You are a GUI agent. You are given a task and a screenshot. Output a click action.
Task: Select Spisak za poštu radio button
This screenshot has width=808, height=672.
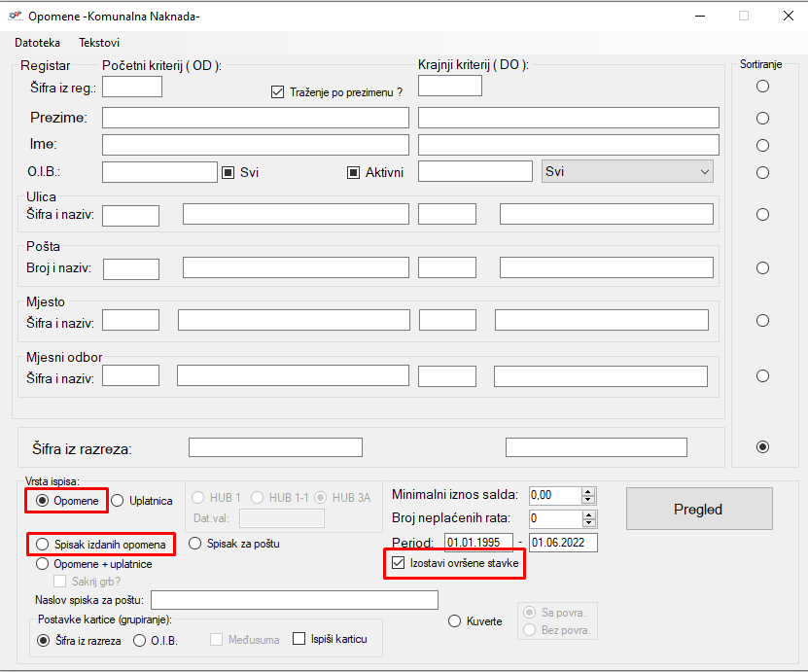194,544
